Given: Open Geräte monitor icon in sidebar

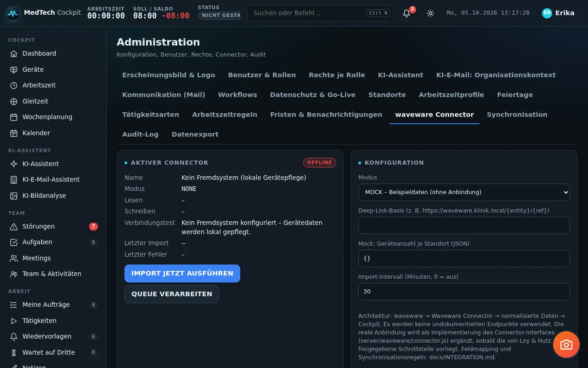Looking at the screenshot, I should (14, 69).
